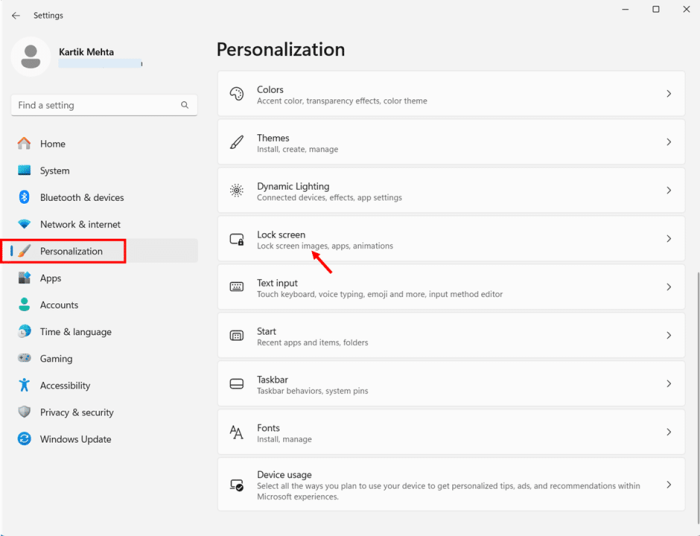This screenshot has height=536, width=700.
Task: Open the Themes settings title
Action: [273, 138]
